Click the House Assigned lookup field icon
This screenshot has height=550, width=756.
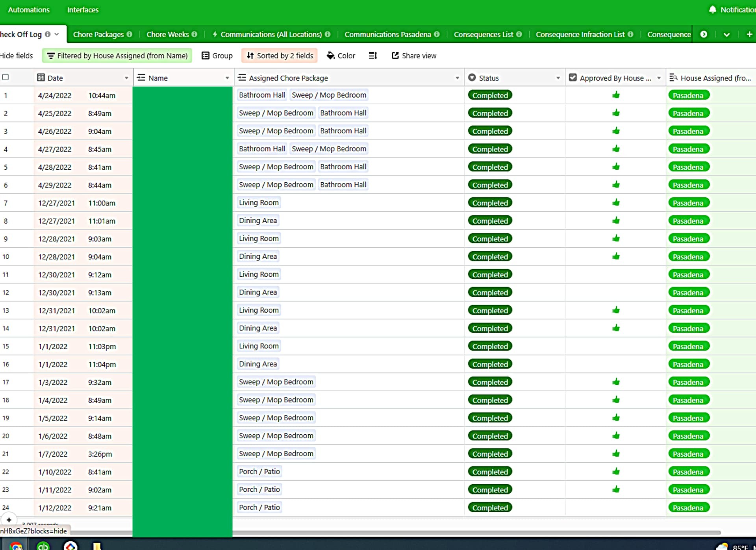pos(673,78)
